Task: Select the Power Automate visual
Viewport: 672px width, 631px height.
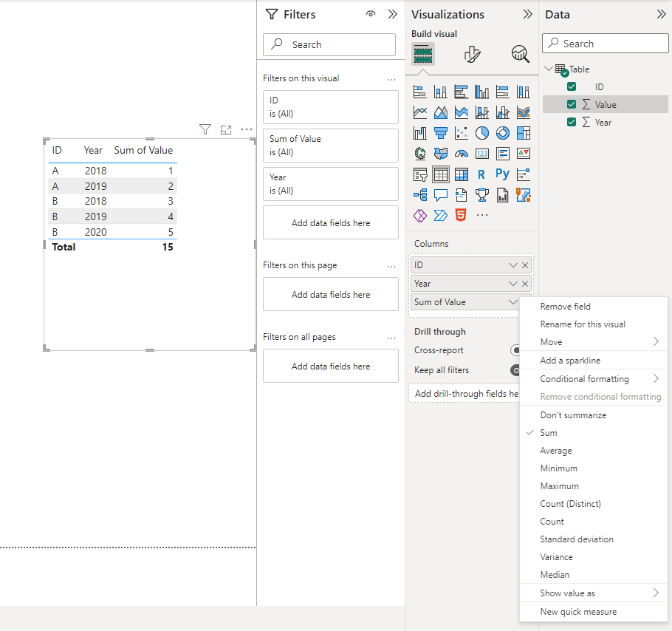Action: [x=441, y=215]
